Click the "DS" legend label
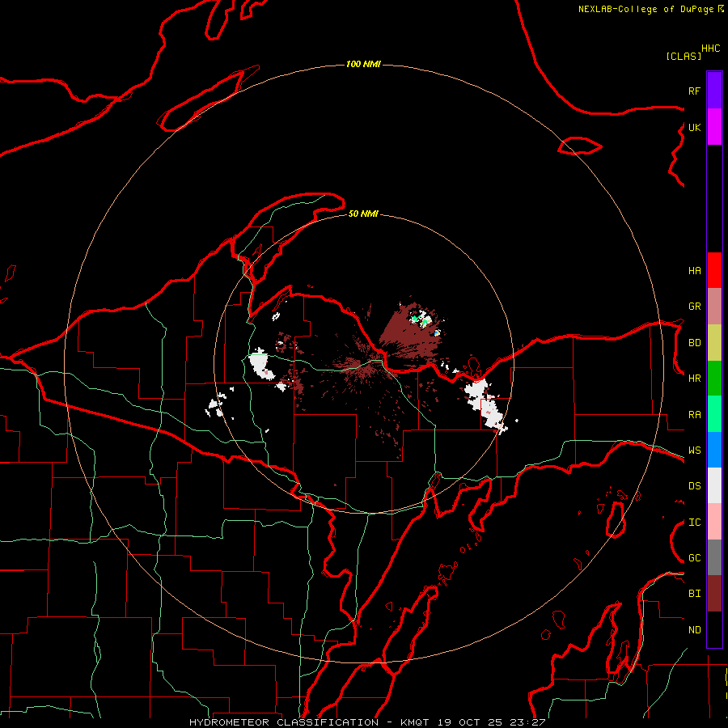This screenshot has height=728, width=728. [694, 486]
